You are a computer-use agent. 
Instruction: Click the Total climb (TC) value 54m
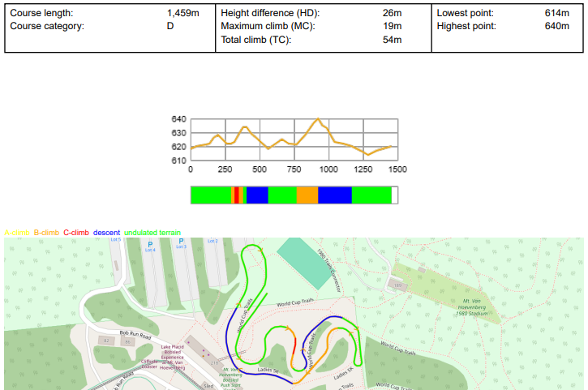(x=393, y=40)
